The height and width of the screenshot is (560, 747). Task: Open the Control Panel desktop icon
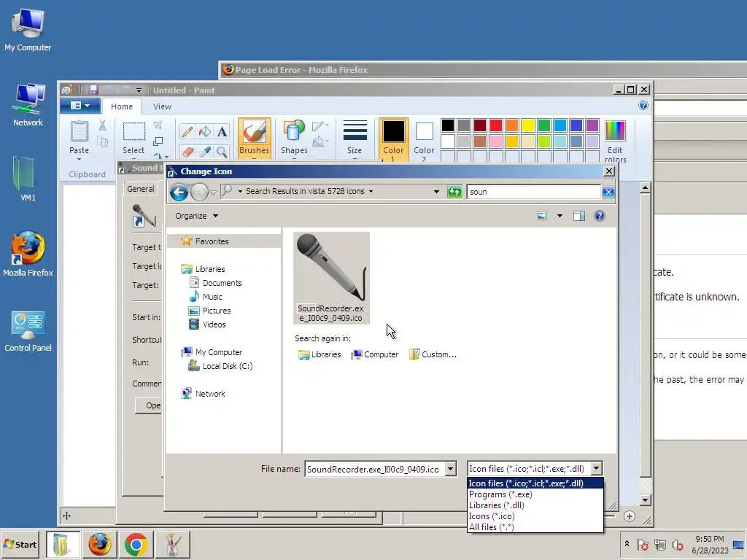pyautogui.click(x=28, y=331)
